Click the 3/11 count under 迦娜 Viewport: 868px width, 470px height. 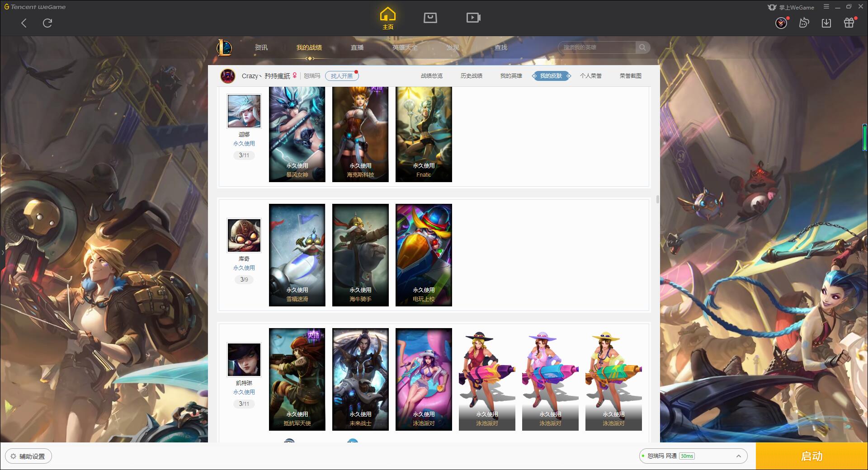[x=244, y=155]
